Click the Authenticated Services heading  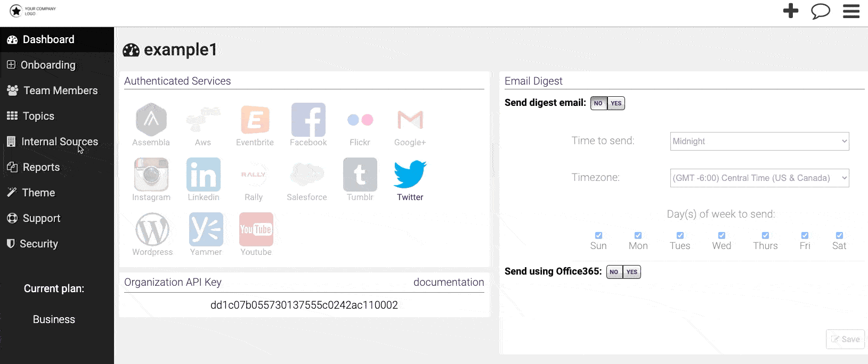point(177,81)
